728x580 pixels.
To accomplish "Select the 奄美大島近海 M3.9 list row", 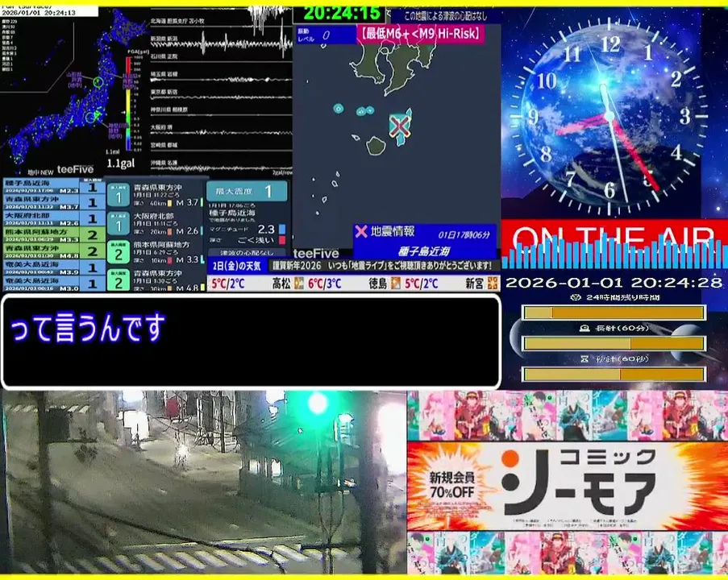I will [54, 267].
